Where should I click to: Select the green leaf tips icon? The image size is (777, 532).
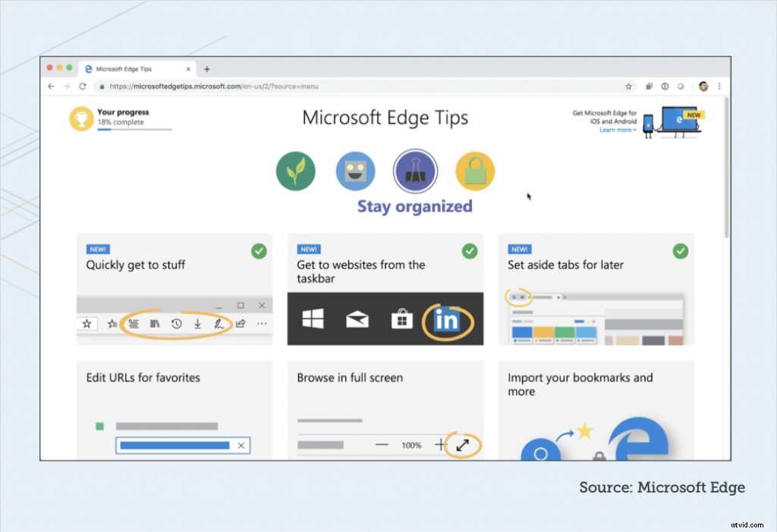click(x=295, y=171)
